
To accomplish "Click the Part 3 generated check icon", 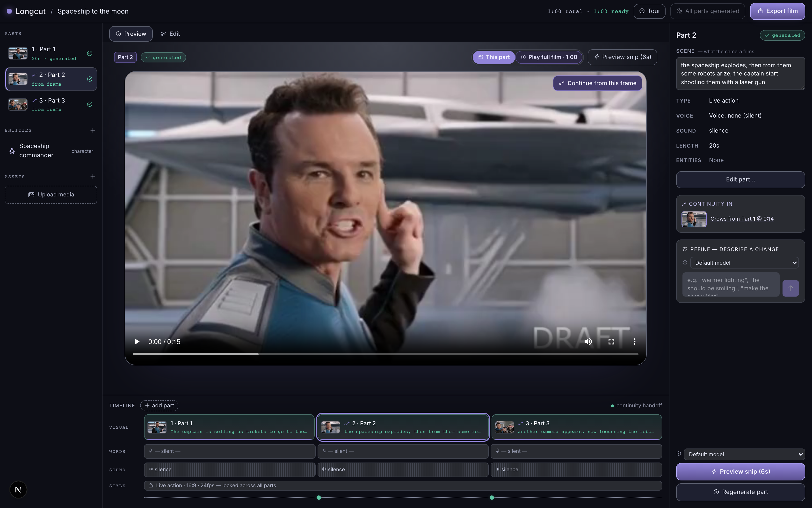I will [x=90, y=104].
